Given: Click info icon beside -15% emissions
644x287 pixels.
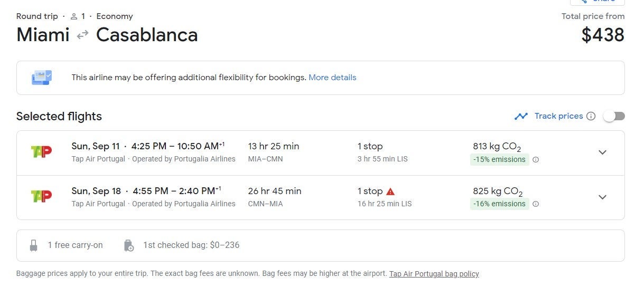Looking at the screenshot, I should (x=536, y=160).
